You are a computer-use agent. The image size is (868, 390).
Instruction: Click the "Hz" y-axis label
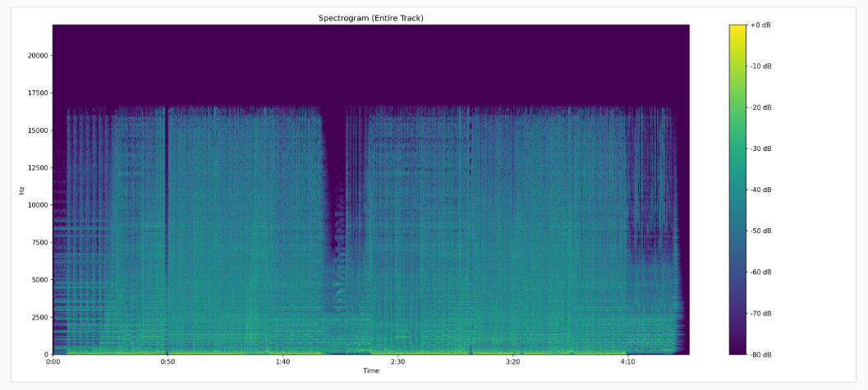22,190
